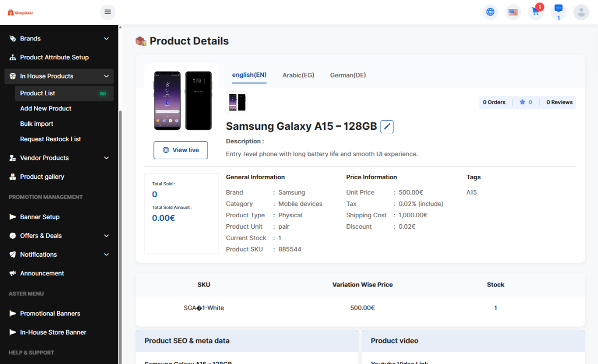Click the pencil edit icon beside product title
The height and width of the screenshot is (364, 598).
387,127
